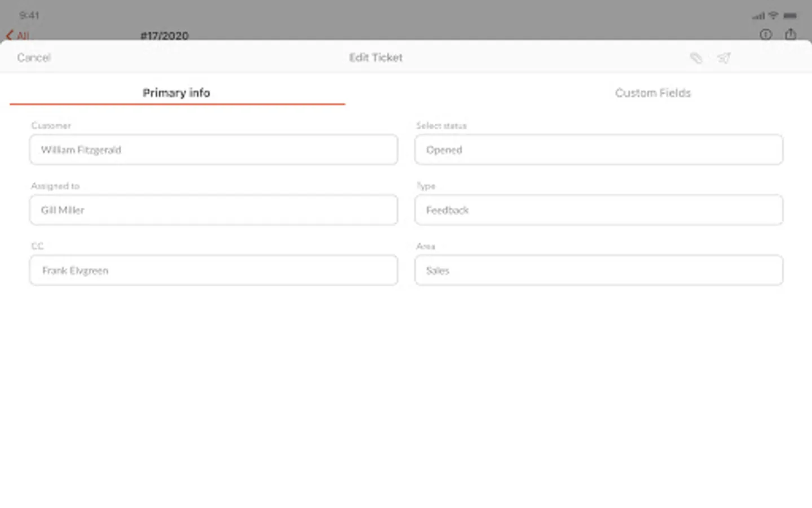Image resolution: width=812 pixels, height=508 pixels.
Task: Tap the #17/2020 ticket number title
Action: (x=164, y=36)
